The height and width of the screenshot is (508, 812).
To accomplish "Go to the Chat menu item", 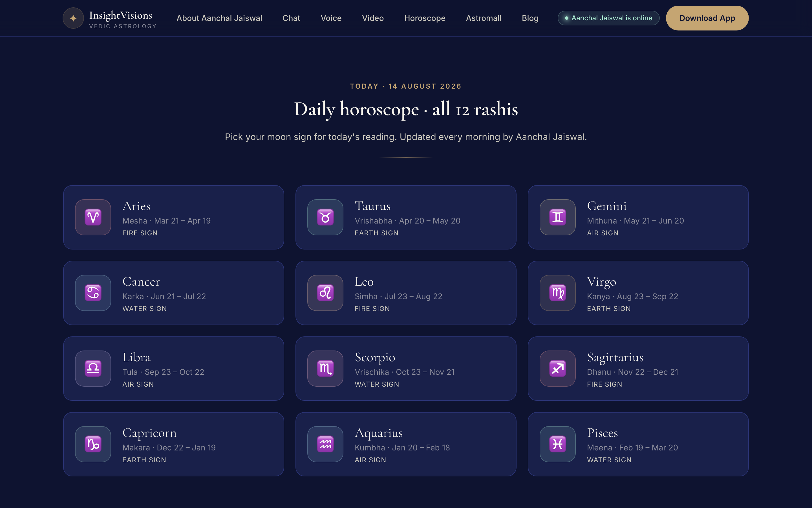I will (x=291, y=18).
